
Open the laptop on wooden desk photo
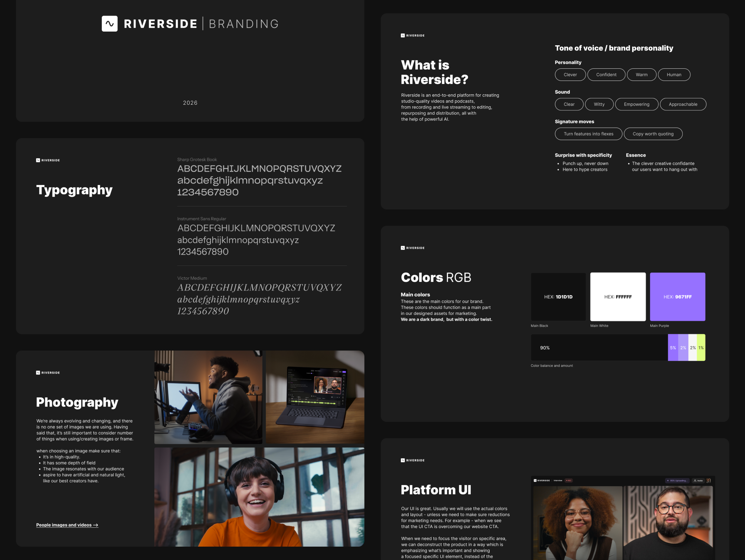tap(315, 397)
